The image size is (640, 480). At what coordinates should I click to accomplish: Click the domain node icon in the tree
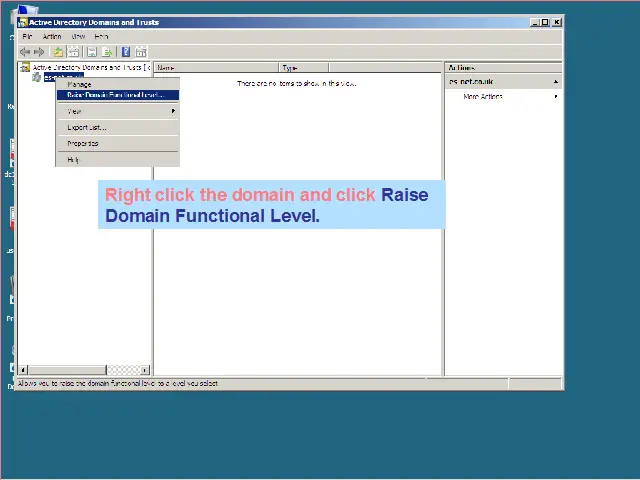pyautogui.click(x=37, y=77)
